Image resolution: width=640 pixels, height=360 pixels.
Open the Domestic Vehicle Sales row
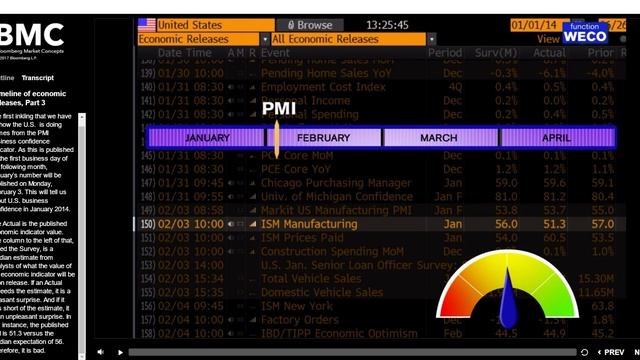[380, 293]
